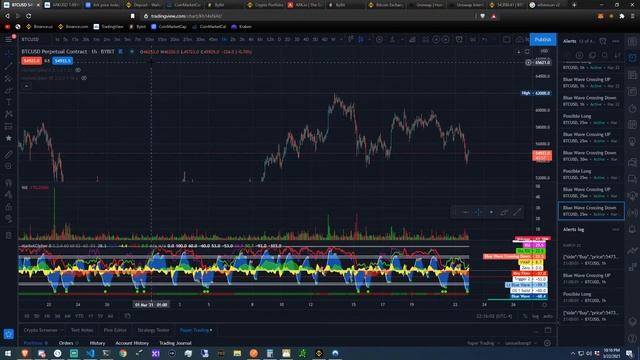Screen dimensions: 640x360
Task: Switch to the Trading Journal tab
Action: [175, 343]
